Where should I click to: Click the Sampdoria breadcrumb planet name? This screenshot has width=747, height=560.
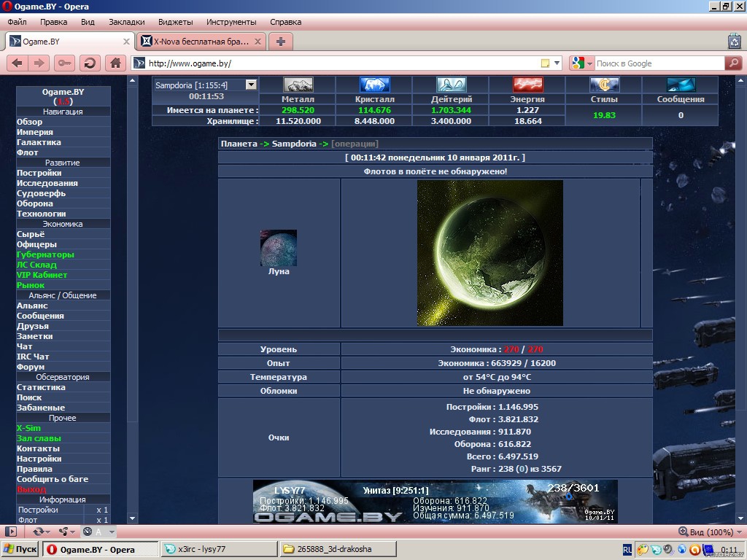(294, 144)
